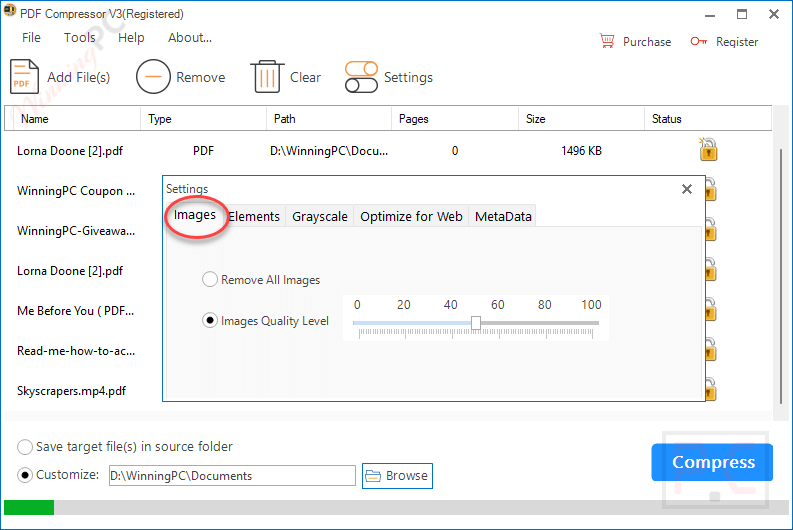The image size is (793, 530).
Task: Select the Customize output folder radio button
Action: (25, 475)
